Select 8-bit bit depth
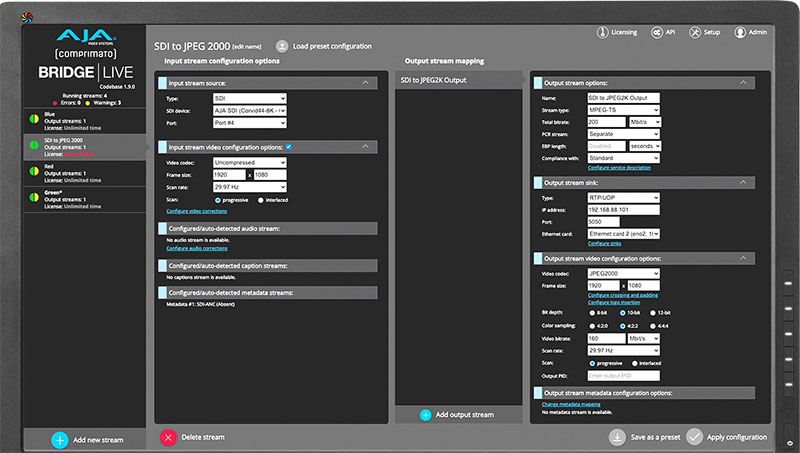Viewport: 800px width, 453px height. 592,313
